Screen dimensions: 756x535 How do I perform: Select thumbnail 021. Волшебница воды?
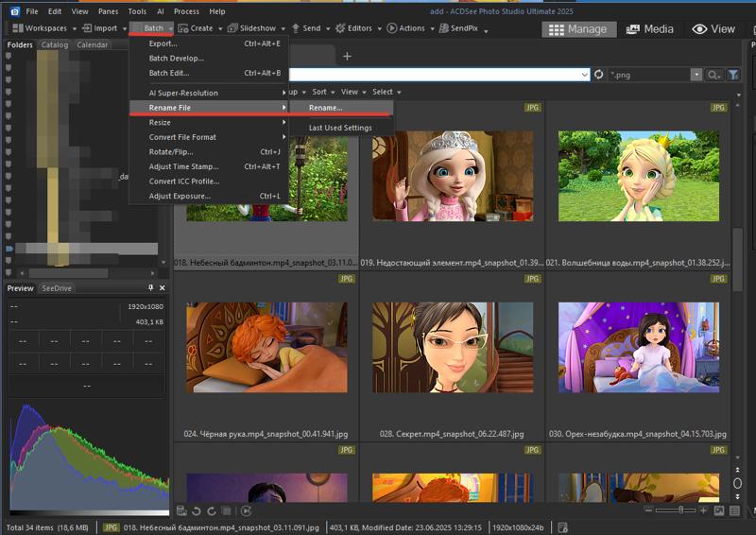(639, 177)
